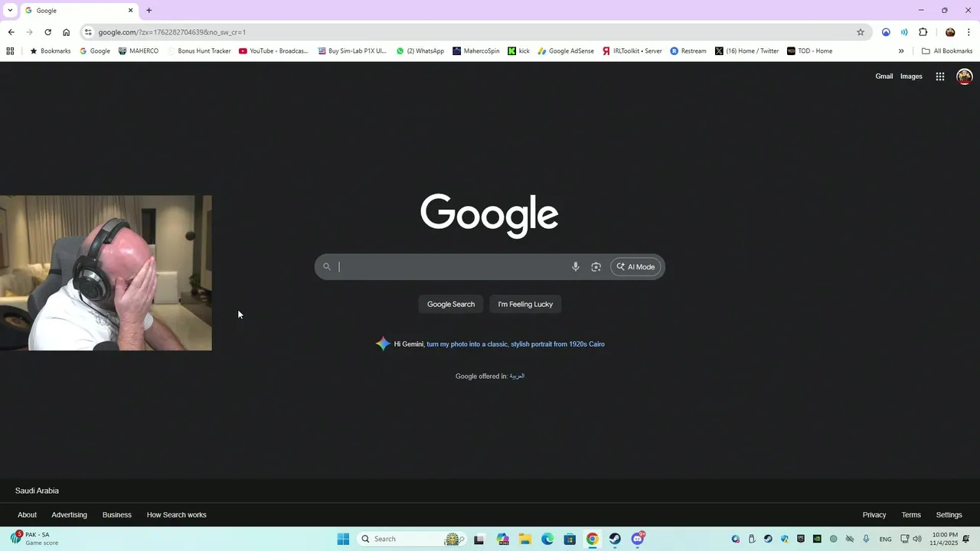Click the Business footer link
This screenshot has width=980, height=551.
(117, 515)
